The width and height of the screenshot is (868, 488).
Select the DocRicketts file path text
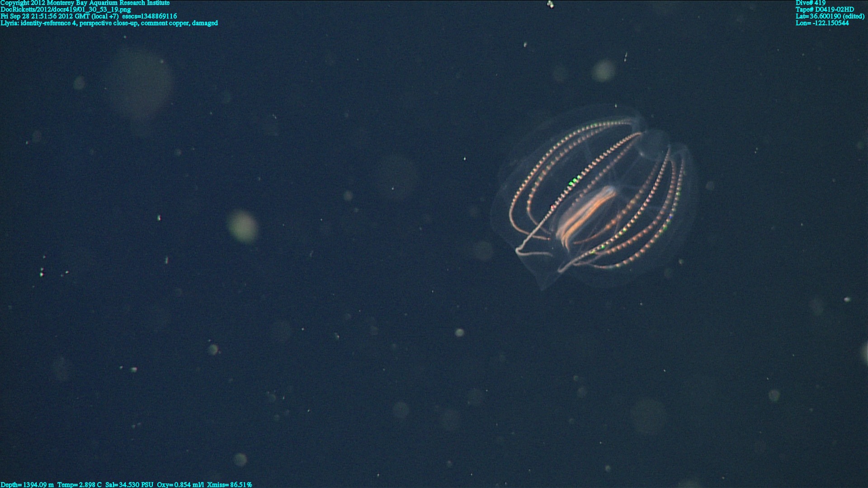tap(66, 9)
